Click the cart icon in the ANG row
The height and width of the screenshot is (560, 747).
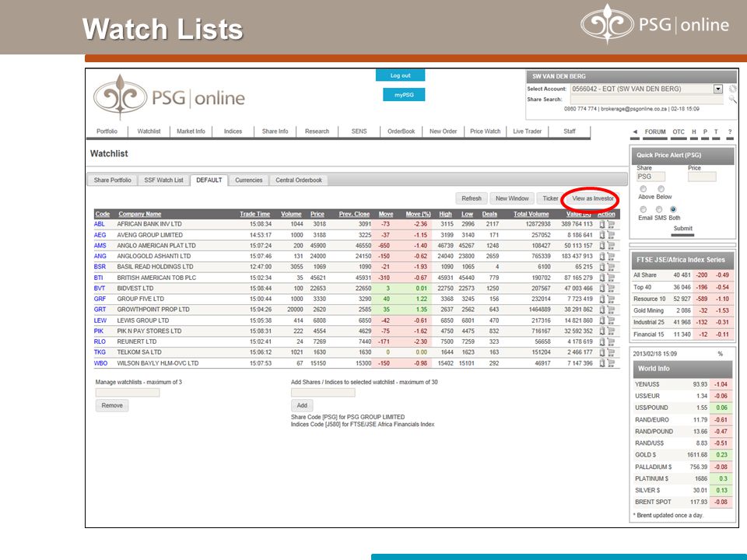(611, 256)
